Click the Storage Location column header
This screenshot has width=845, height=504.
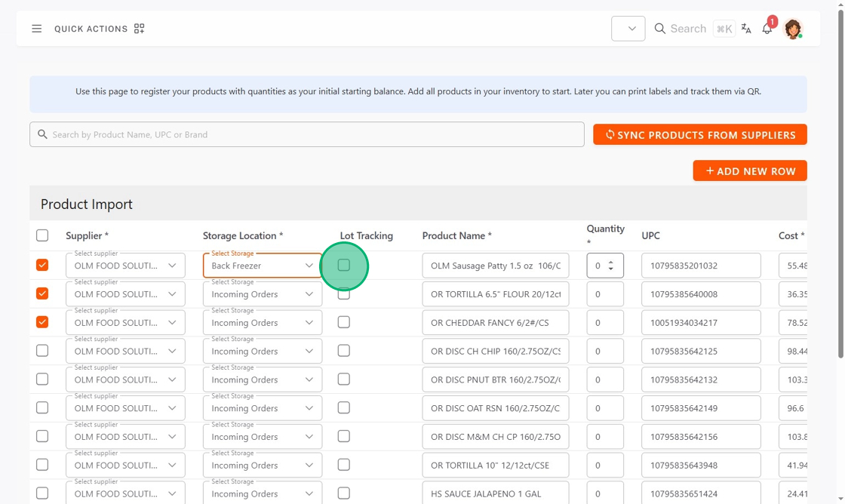pos(242,235)
